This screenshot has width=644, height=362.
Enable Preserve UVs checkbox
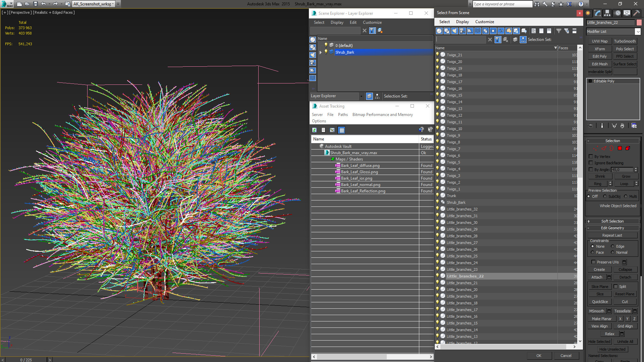pos(593,262)
